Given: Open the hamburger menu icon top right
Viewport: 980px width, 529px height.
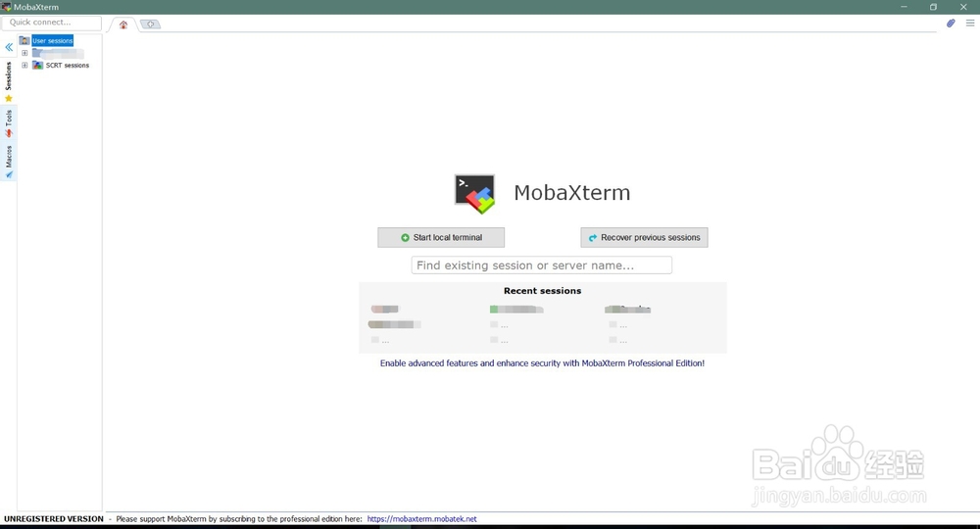Looking at the screenshot, I should point(970,24).
